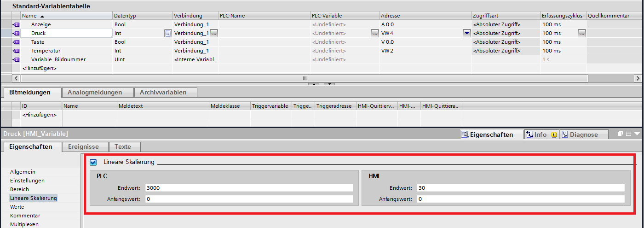Click the horizontal scrollbar left arrow
The image size is (644, 228).
(x=16, y=78)
